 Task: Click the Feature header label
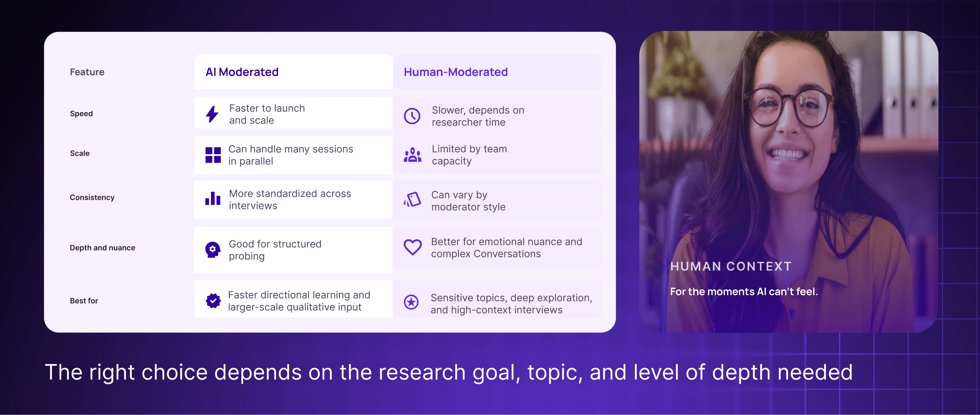[x=87, y=72]
